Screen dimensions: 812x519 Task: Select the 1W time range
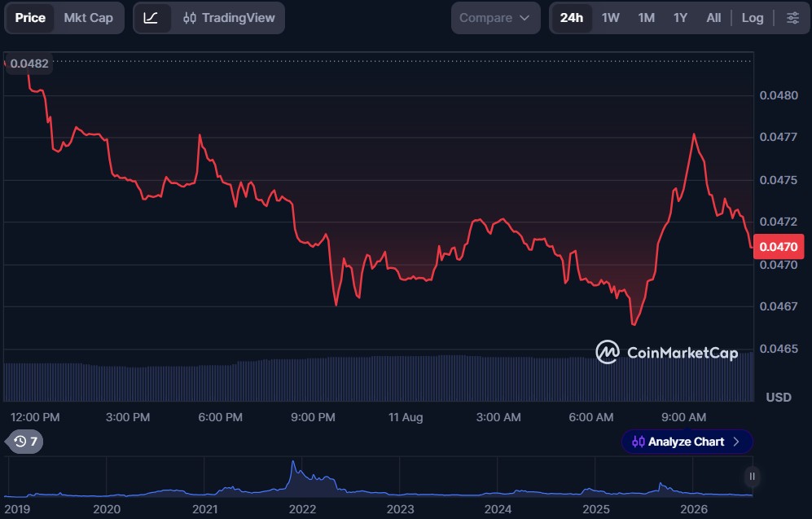(x=611, y=18)
